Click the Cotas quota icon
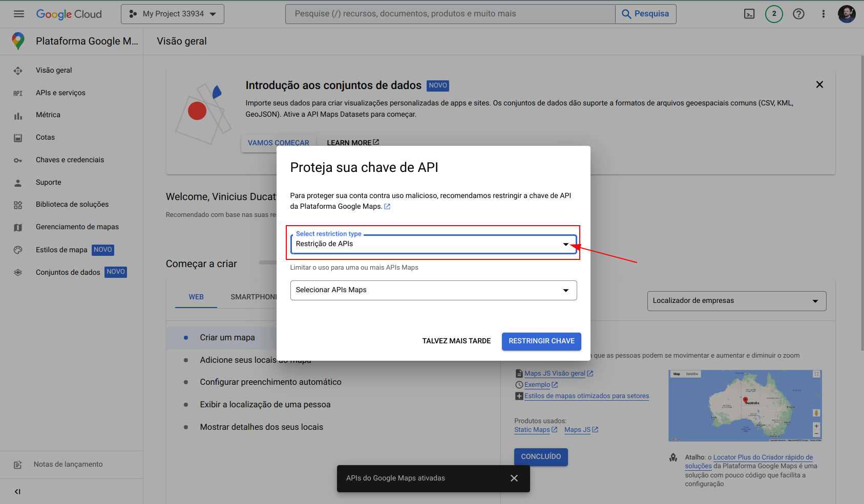This screenshot has height=504, width=864. tap(18, 138)
